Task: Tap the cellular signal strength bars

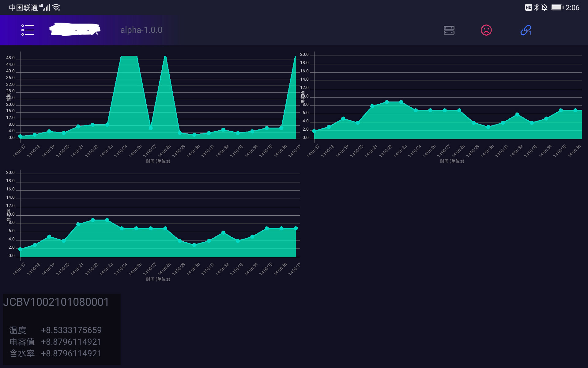Action: coord(46,7)
